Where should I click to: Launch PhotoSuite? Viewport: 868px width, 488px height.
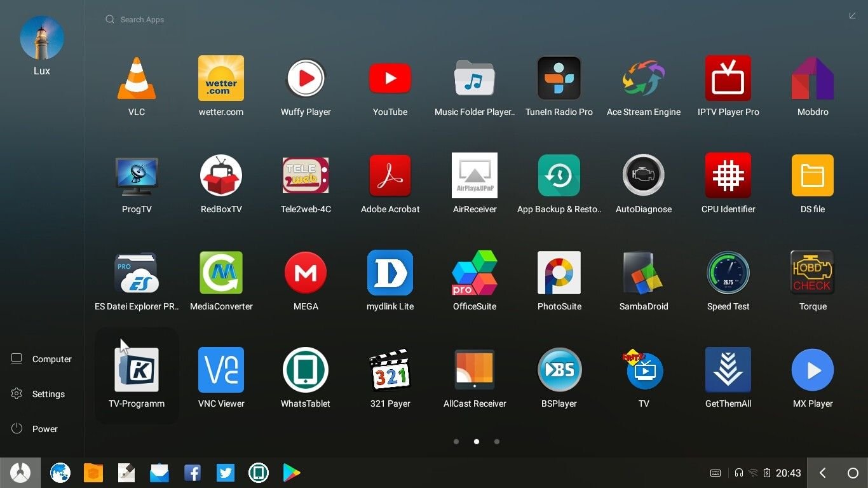[559, 273]
